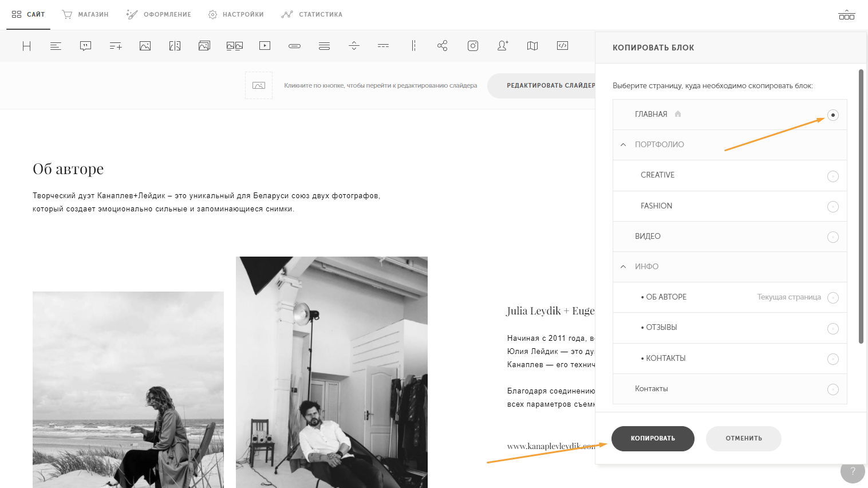Click the slider placeholder image icon
The height and width of the screenshot is (488, 868).
pos(259,85)
